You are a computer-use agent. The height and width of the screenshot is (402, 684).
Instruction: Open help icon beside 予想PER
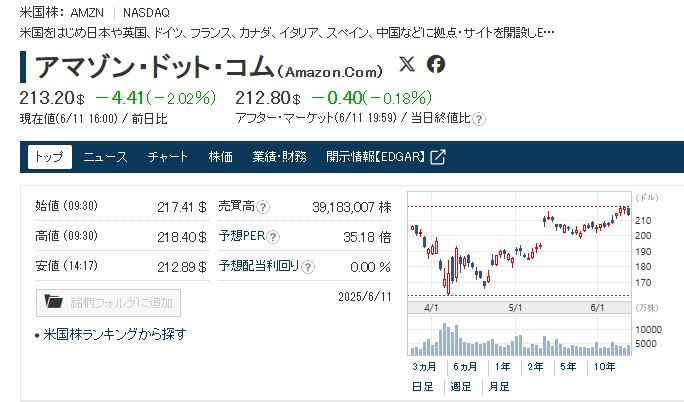[273, 237]
